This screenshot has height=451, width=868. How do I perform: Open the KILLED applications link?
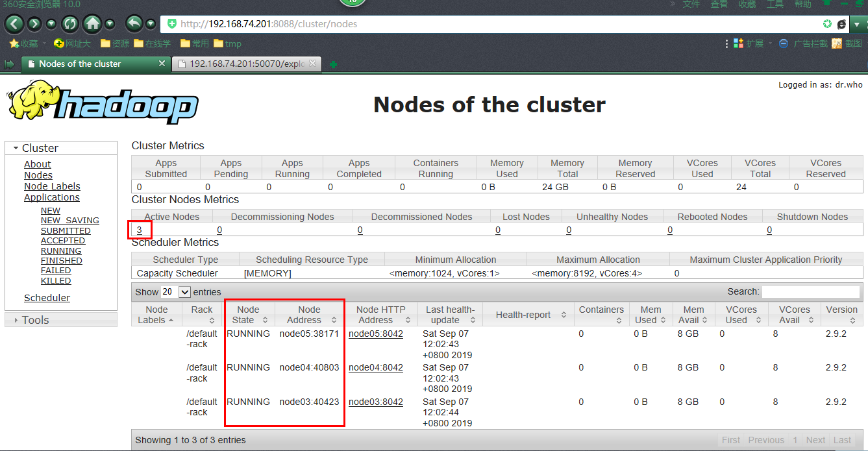pyautogui.click(x=56, y=281)
